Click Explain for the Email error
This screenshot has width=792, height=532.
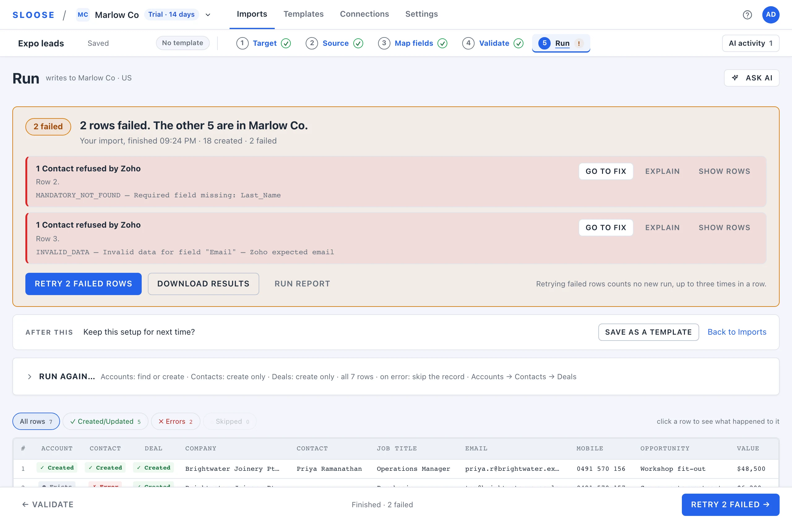662,228
